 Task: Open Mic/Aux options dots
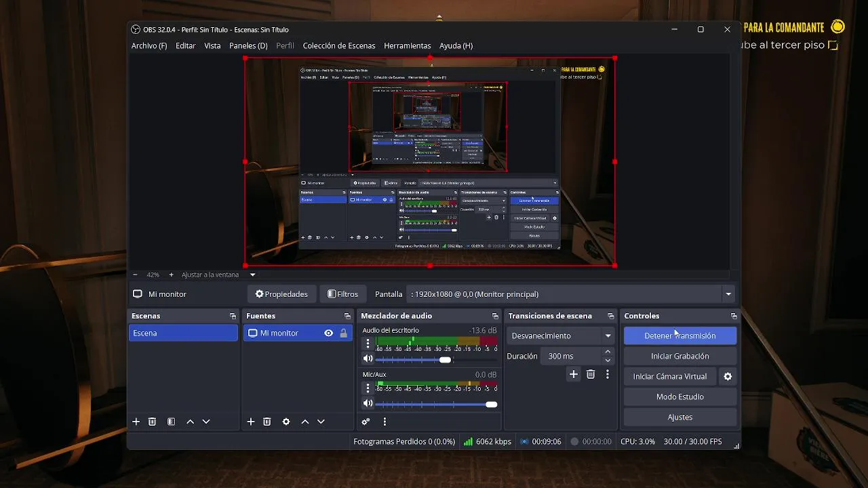368,388
